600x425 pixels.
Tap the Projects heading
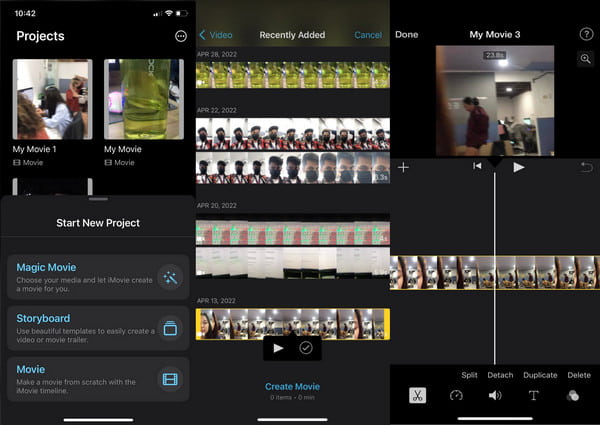tap(40, 36)
